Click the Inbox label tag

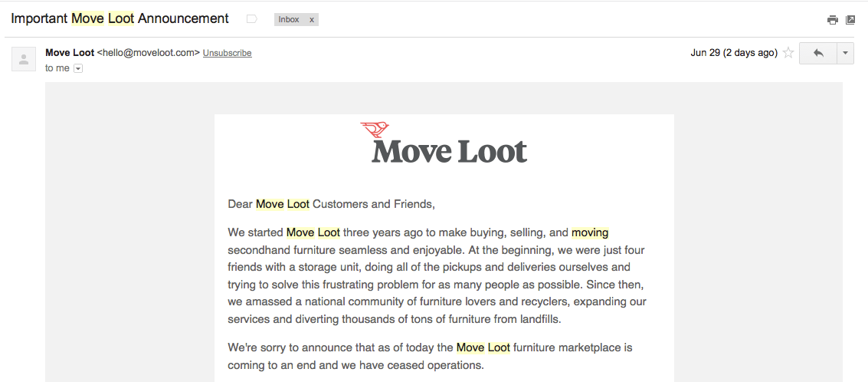click(x=289, y=19)
